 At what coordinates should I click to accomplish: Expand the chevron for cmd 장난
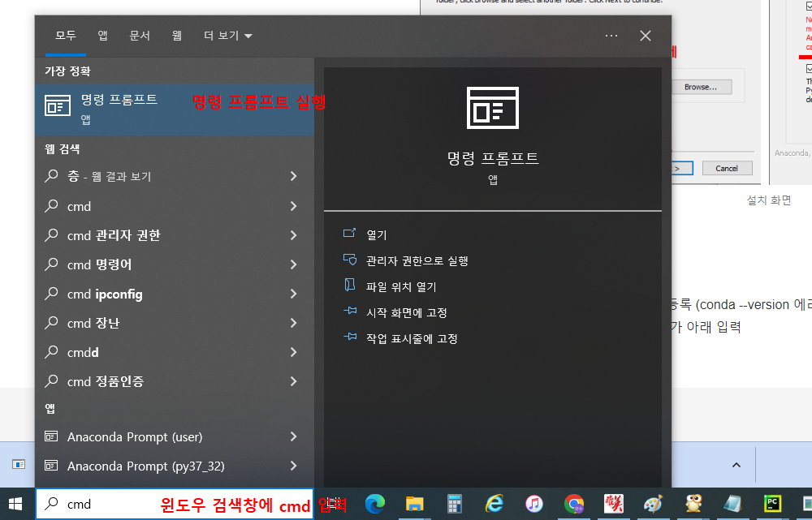(294, 323)
